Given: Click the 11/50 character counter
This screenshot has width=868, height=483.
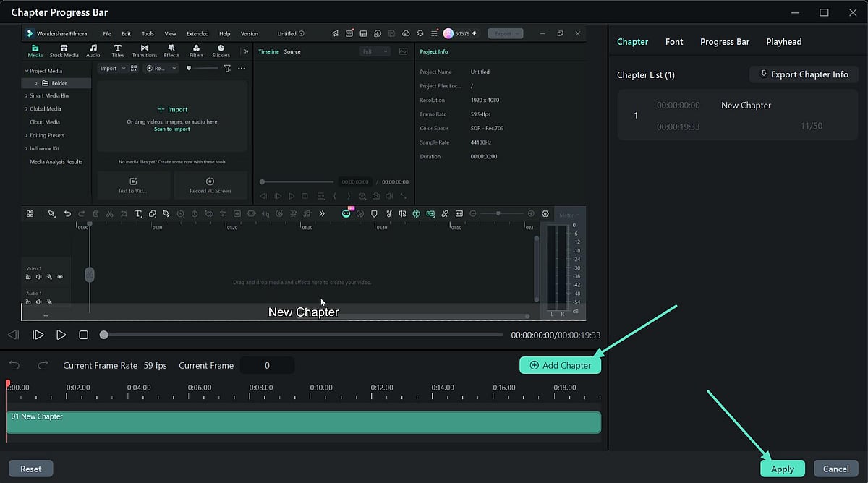Looking at the screenshot, I should [811, 127].
